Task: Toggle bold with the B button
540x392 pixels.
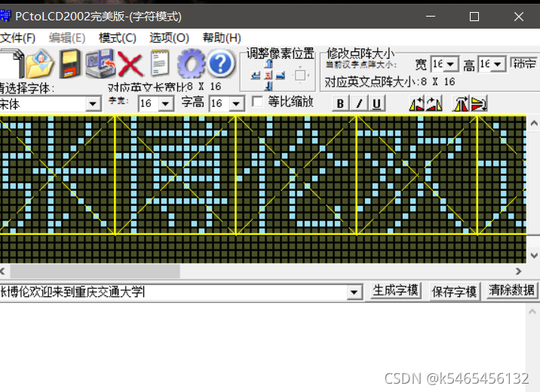Action: coord(340,103)
